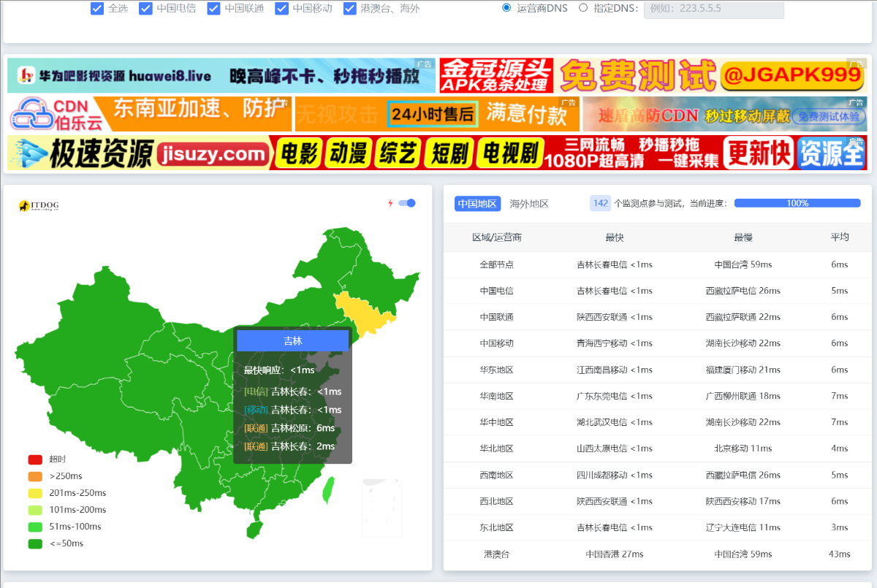Screen dimensions: 877x588
Task: Click the red lightning icon above the map
Action: point(390,203)
